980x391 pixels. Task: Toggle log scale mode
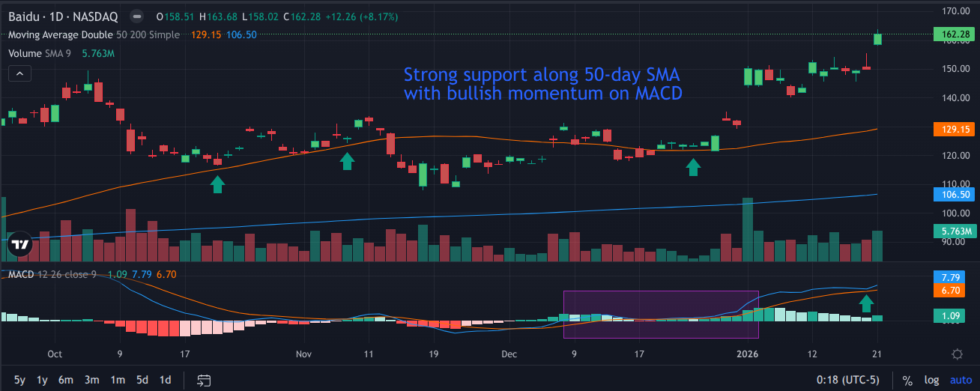(931, 380)
